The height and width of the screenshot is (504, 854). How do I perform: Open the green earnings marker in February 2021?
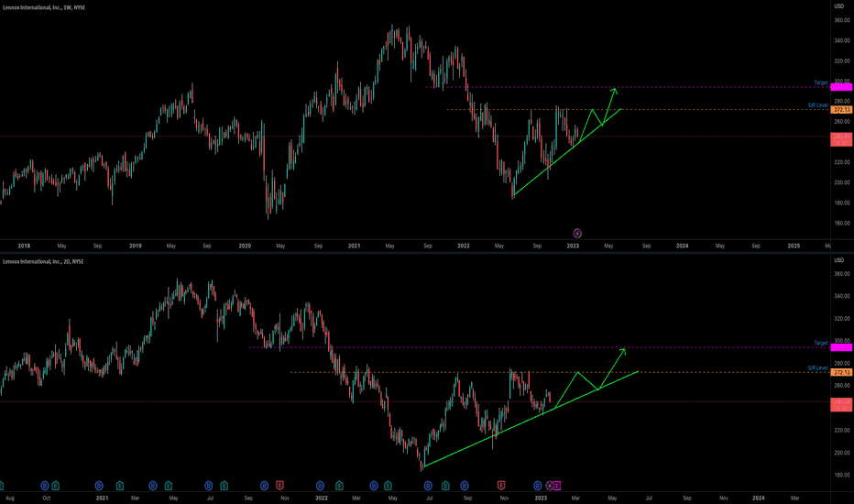tap(120, 486)
